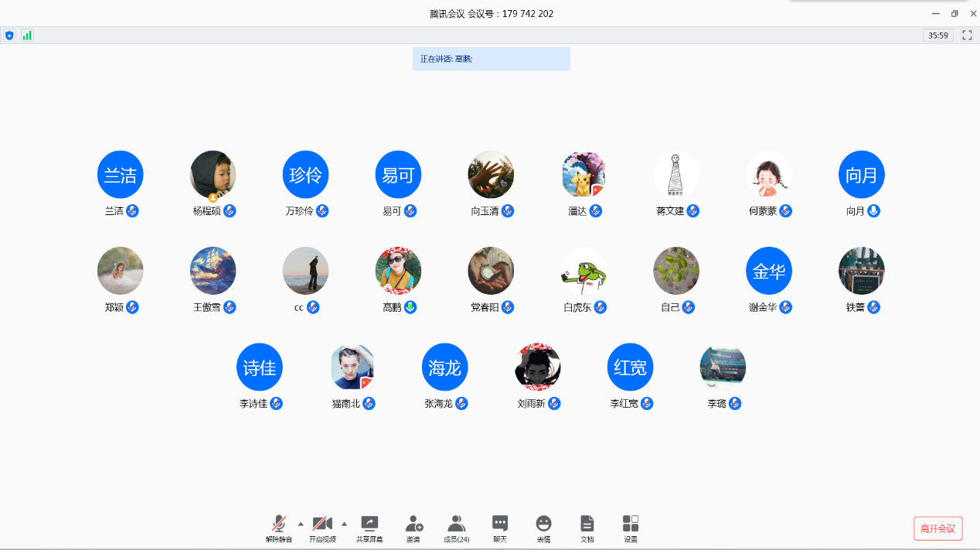Expand video options arrow beside camera
980x550 pixels.
coord(344,524)
